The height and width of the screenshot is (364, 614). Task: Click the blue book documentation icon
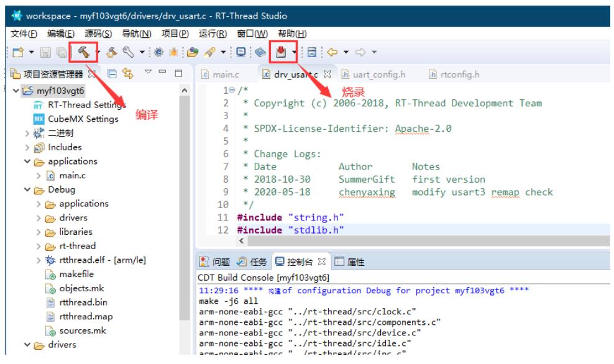(260, 52)
